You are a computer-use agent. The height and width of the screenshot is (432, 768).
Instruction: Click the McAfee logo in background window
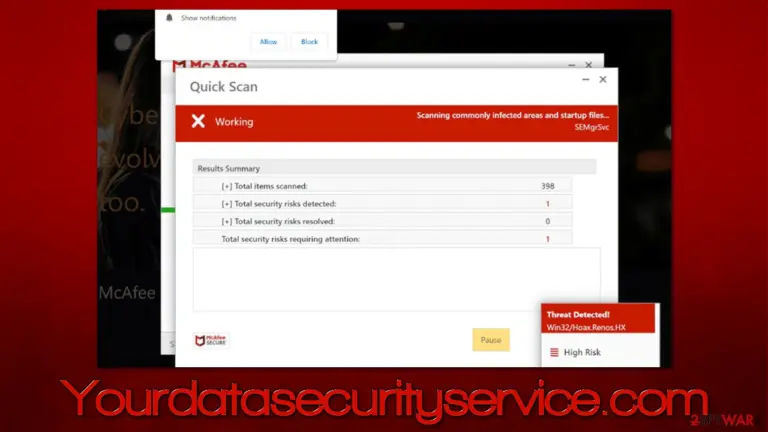tap(209, 65)
